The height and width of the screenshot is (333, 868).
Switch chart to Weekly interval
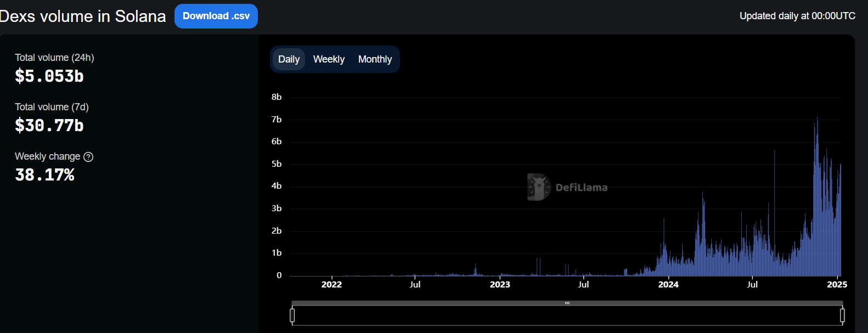click(329, 59)
